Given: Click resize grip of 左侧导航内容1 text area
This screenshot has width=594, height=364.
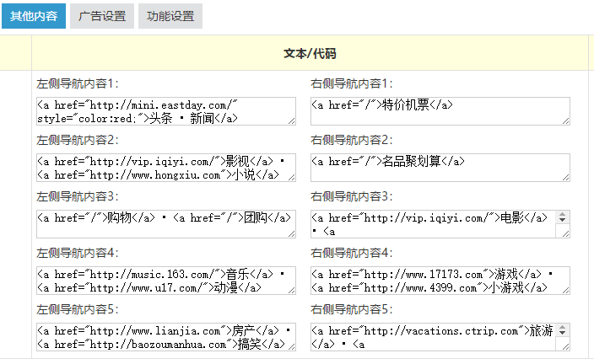Looking at the screenshot, I should (292, 121).
